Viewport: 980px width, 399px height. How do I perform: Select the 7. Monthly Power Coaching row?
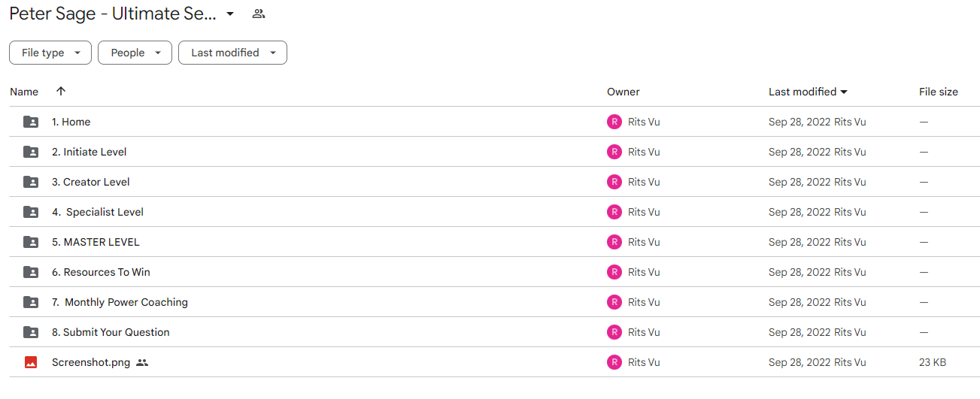coord(494,302)
